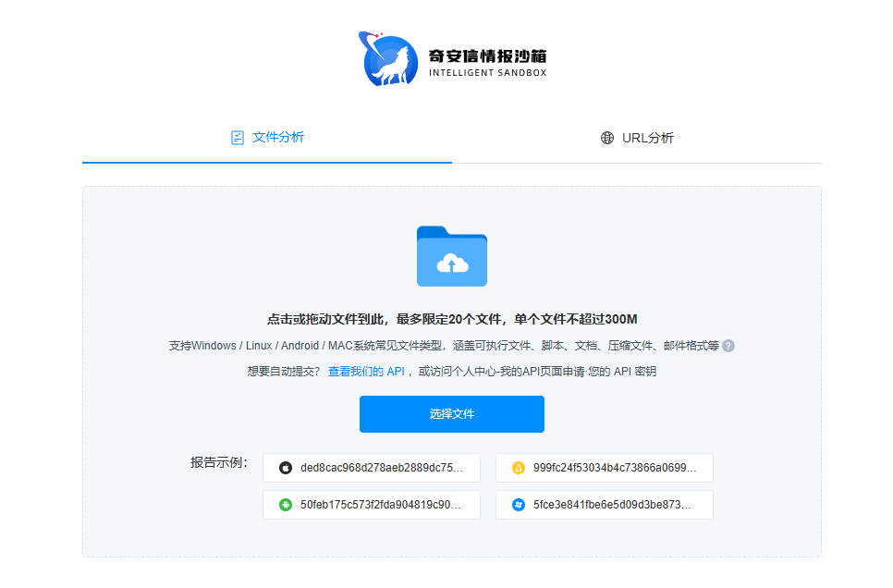Click the 报告示例 label
Image resolution: width=893 pixels, height=588 pixels.
click(x=219, y=462)
